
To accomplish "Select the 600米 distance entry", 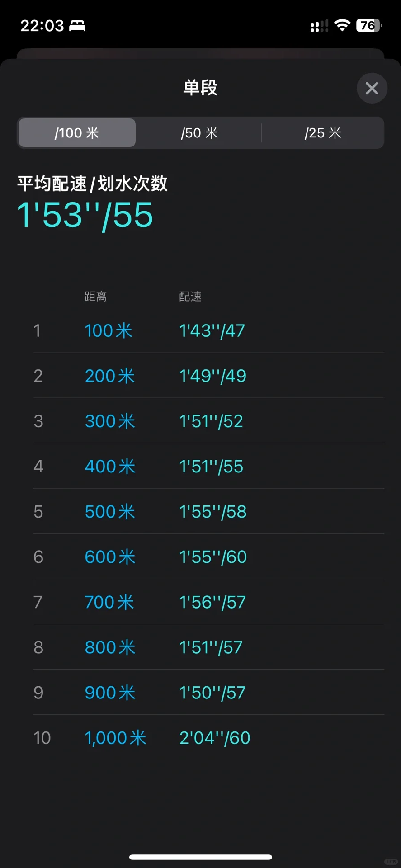I will click(x=110, y=557).
